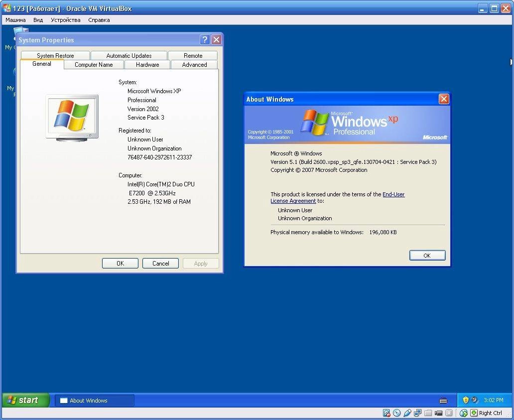Click the physical memory value 196,080 KB

(383, 232)
